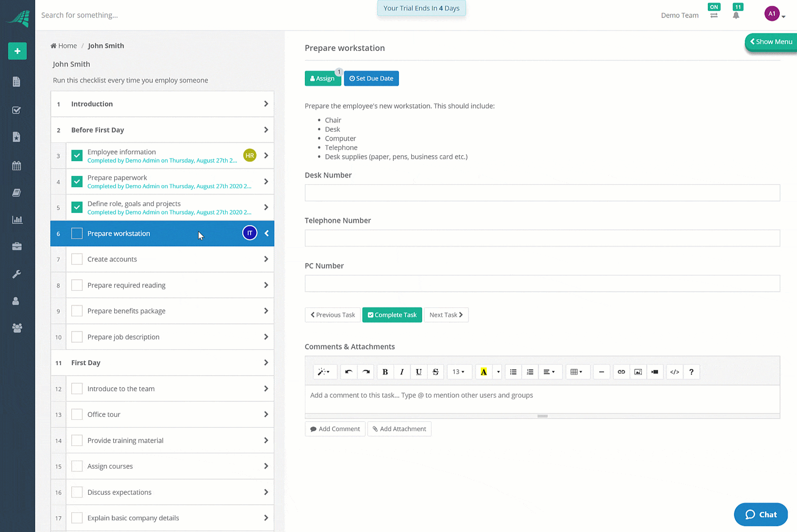Insert a link using the comment toolbar
The image size is (797, 532).
[621, 372]
